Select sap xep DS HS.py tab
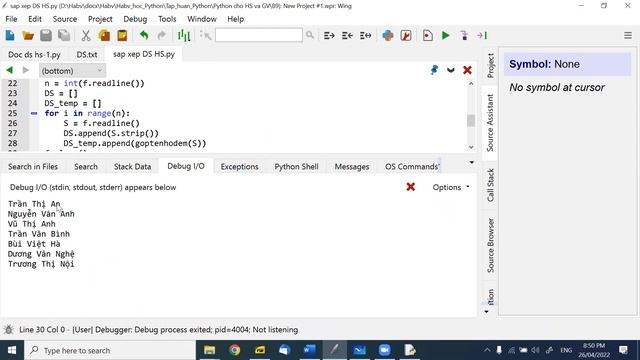640x360 pixels. click(x=144, y=54)
